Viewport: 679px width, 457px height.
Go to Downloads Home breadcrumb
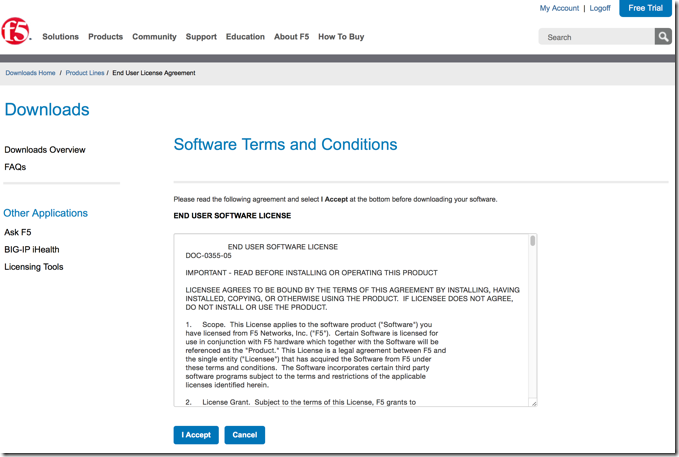click(x=30, y=73)
